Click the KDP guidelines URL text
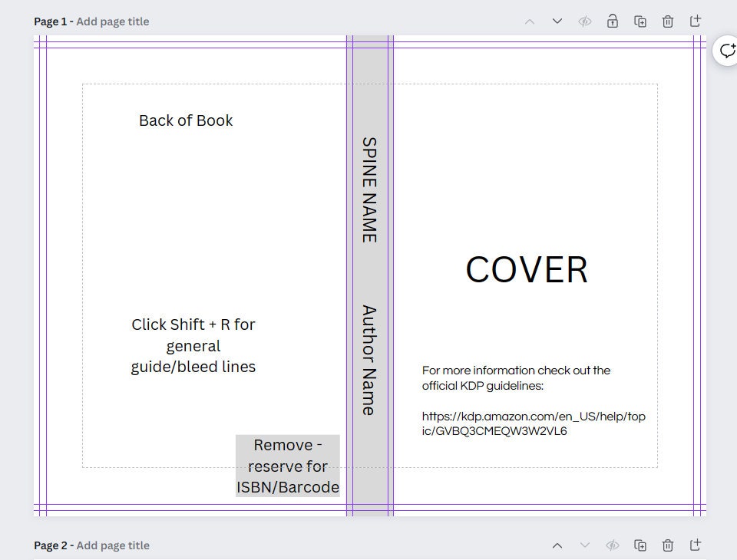This screenshot has height=560, width=737. 534,423
